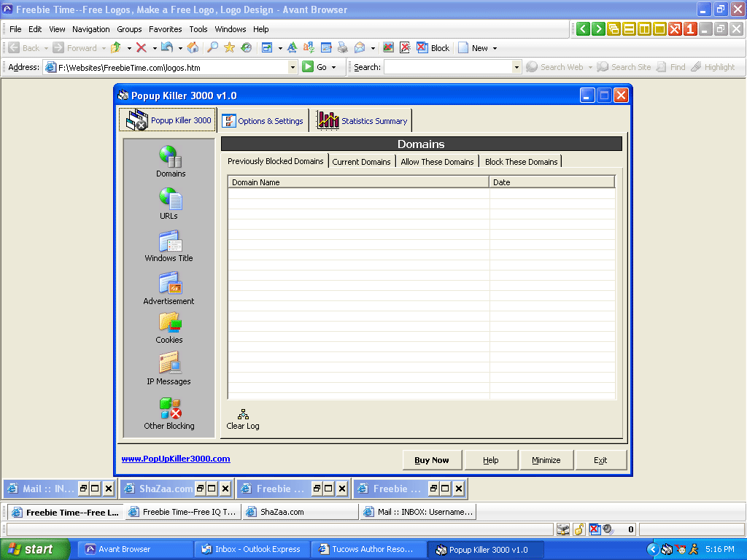This screenshot has width=747, height=560.
Task: Click the red Close all windows icon
Action: coord(675,29)
